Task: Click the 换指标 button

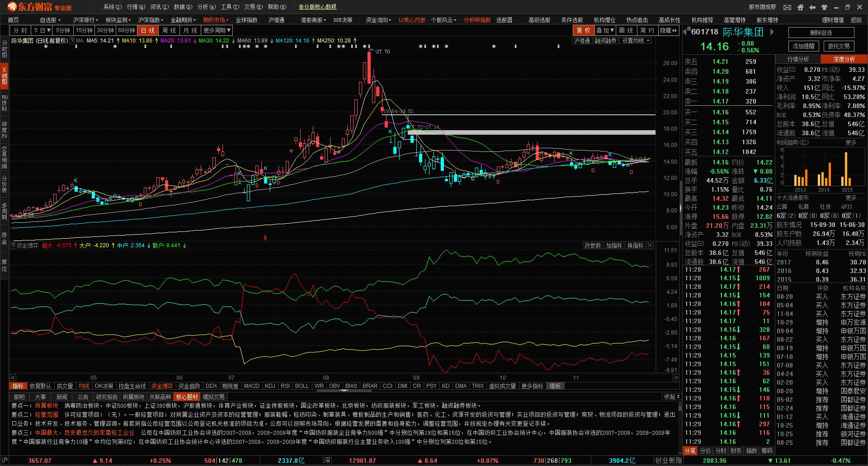Action: pos(635,245)
